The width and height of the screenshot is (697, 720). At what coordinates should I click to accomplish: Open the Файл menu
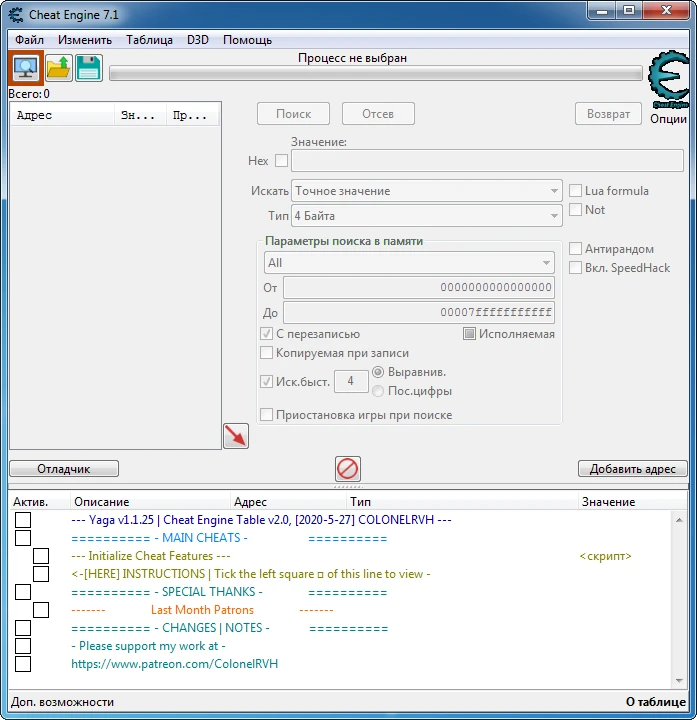tap(29, 40)
